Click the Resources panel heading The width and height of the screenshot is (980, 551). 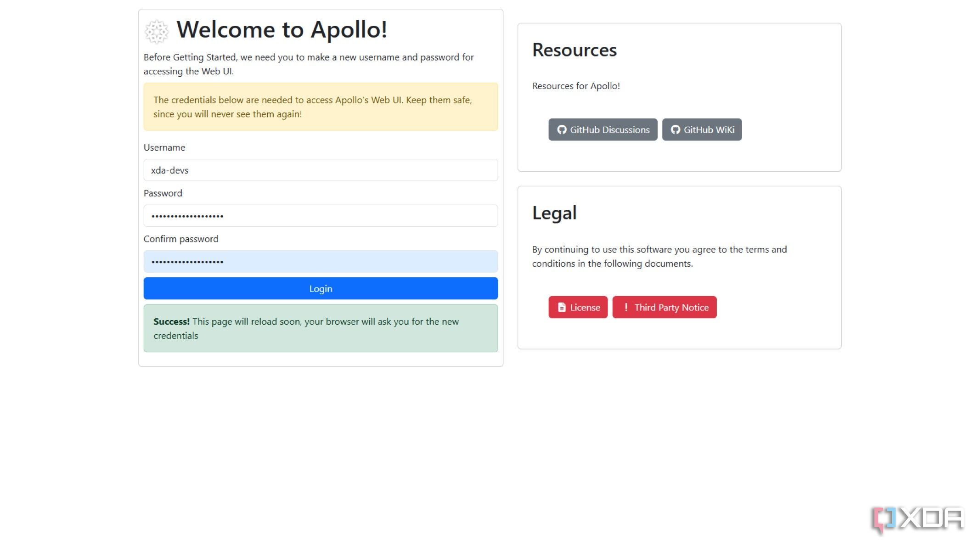(x=574, y=50)
